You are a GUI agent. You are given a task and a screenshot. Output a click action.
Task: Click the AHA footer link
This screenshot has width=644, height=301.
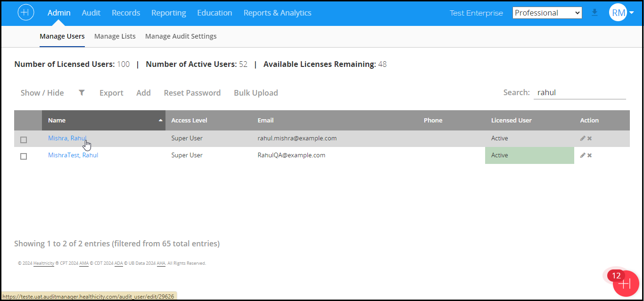coord(161,263)
